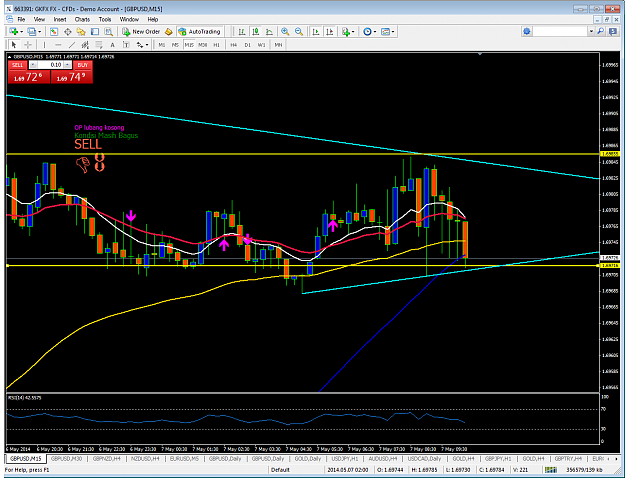Open the Profiles icon
Viewport: 625px width, 478px height.
pyautogui.click(x=31, y=31)
